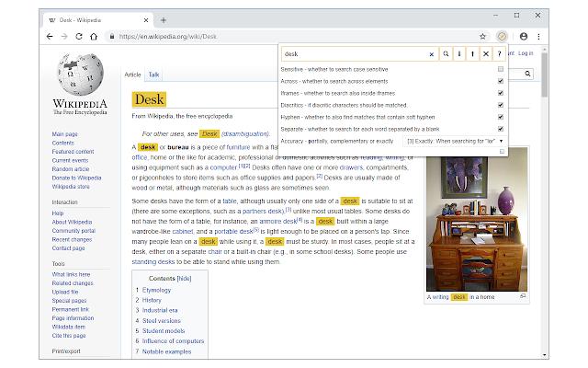Open Recent changes link
588x368 pixels.
(72, 239)
